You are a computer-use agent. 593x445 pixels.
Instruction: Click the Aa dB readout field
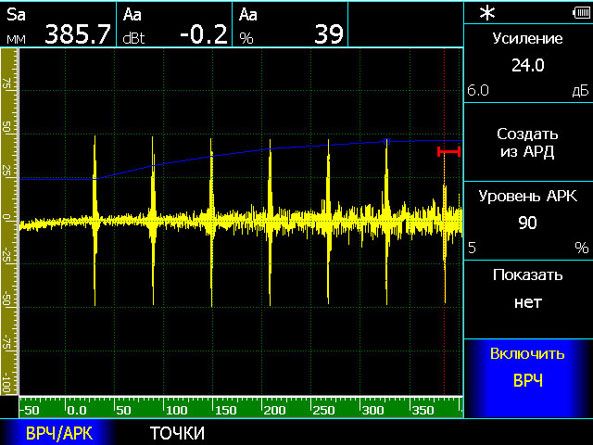tap(174, 25)
